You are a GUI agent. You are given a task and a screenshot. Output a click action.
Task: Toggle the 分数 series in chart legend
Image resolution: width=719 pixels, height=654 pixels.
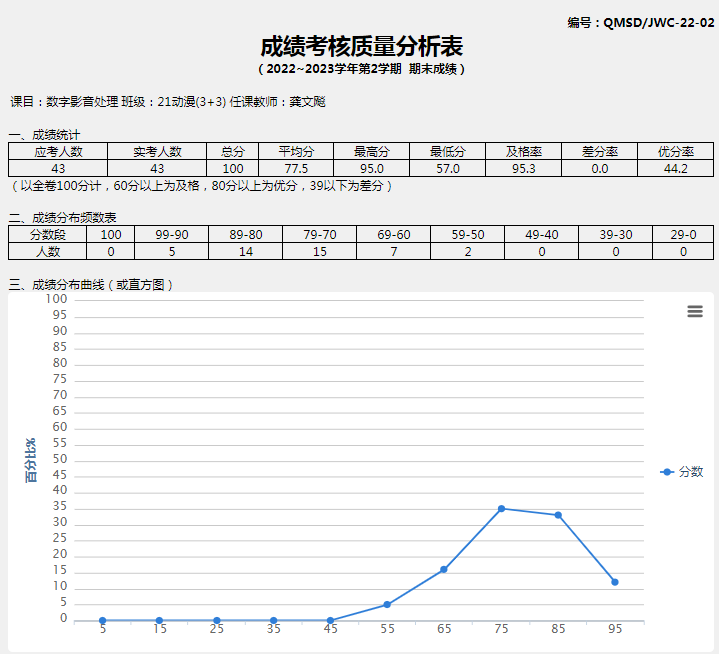683,471
